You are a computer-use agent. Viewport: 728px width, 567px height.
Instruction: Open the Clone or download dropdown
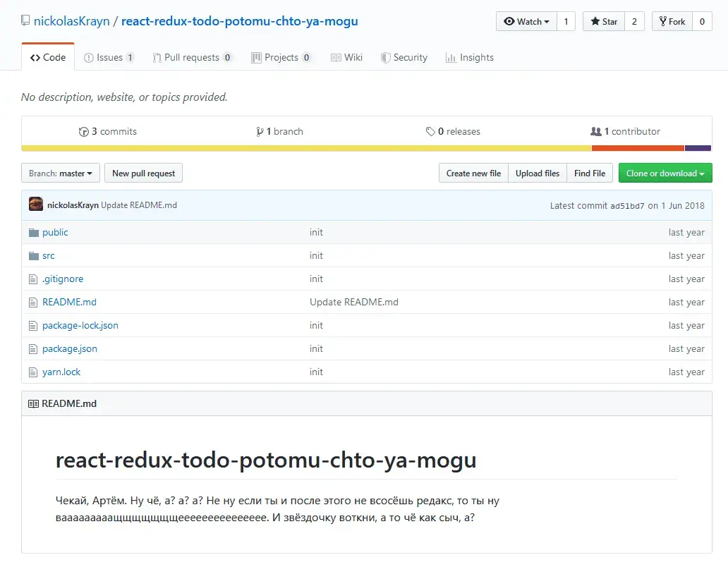(665, 173)
